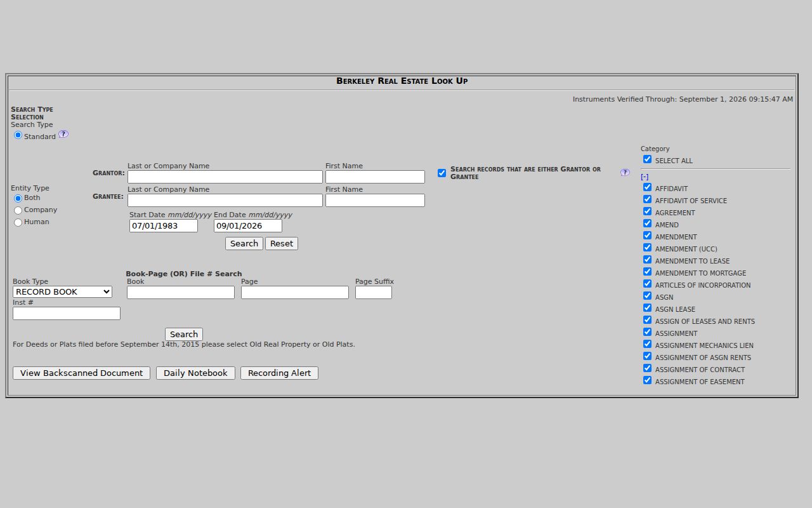Uncheck the ASSIGNMENT OF CONTRACT category
The image size is (812, 508).
click(x=647, y=368)
